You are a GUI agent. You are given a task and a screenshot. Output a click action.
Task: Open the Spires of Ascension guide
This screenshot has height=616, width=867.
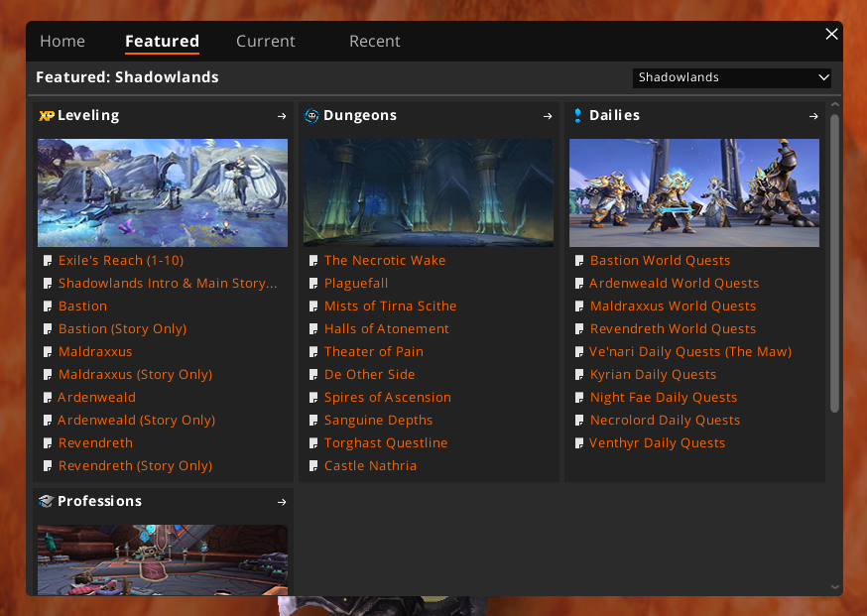[x=388, y=397]
